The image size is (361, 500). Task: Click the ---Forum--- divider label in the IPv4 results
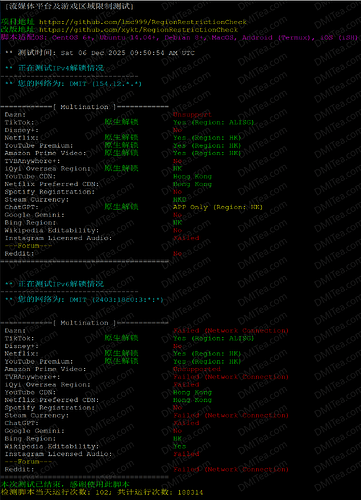pyautogui.click(x=28, y=246)
